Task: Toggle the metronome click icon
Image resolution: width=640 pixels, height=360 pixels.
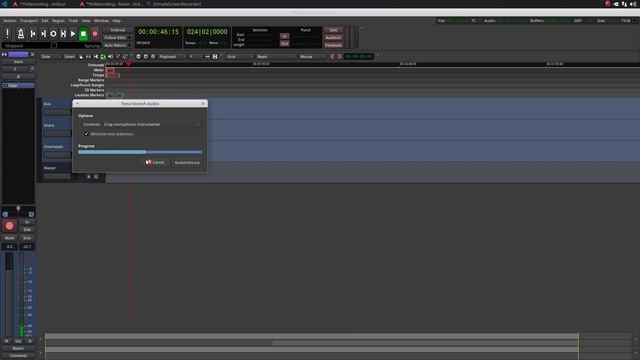Action: coord(20,33)
